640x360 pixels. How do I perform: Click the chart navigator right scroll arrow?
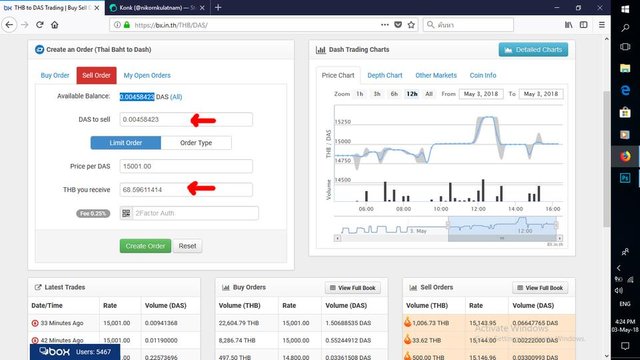pyautogui.click(x=560, y=238)
